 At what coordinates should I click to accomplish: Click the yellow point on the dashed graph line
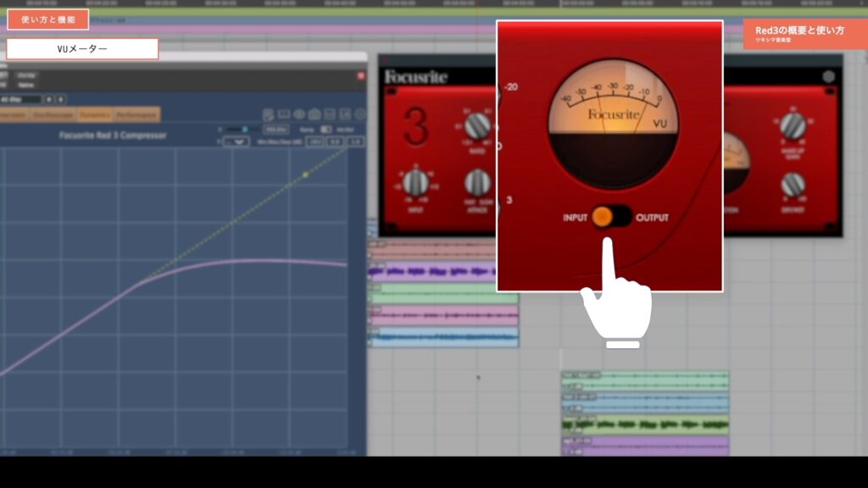pyautogui.click(x=305, y=175)
